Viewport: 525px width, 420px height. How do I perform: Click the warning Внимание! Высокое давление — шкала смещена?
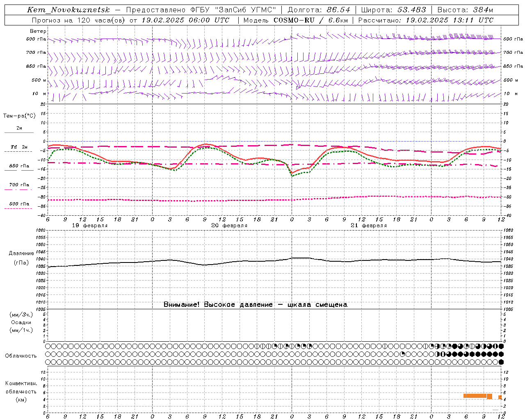click(255, 305)
